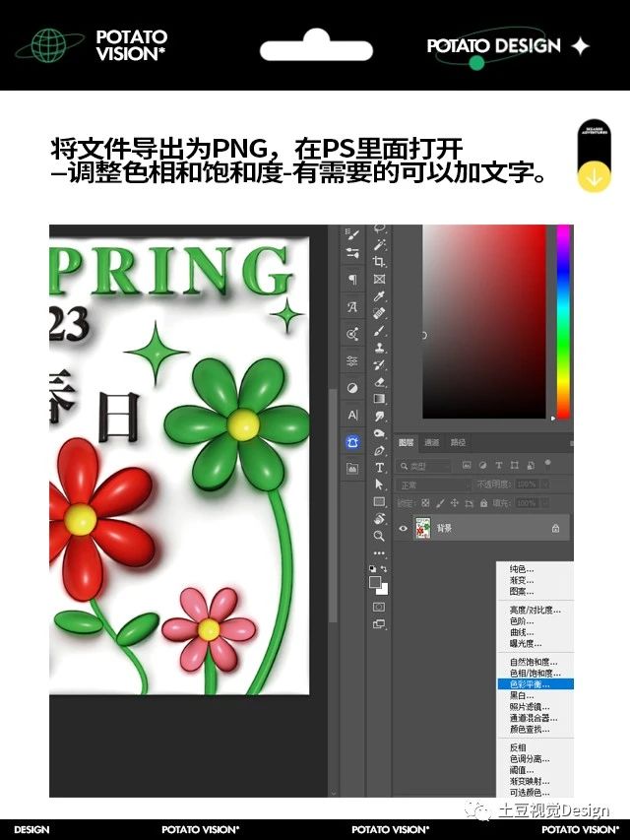Swap foreground and background colors

(384, 569)
